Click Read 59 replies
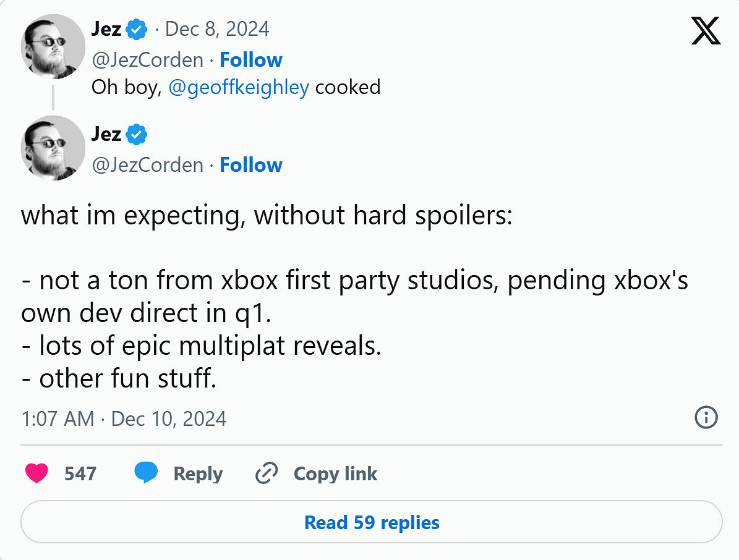This screenshot has height=560, width=739. pos(370,522)
